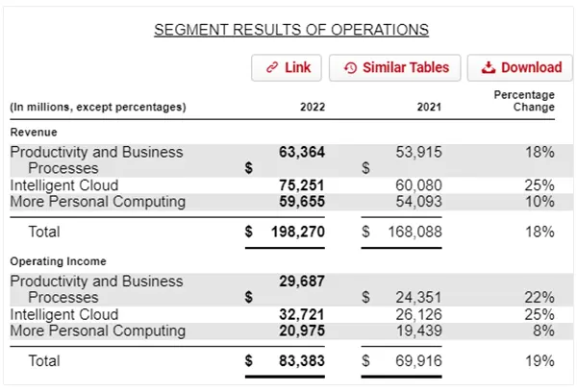577x392 pixels.
Task: Open the Link button
Action: [x=287, y=67]
